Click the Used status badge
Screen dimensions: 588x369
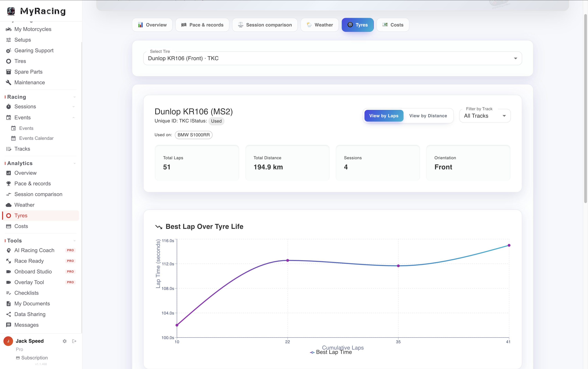click(216, 121)
